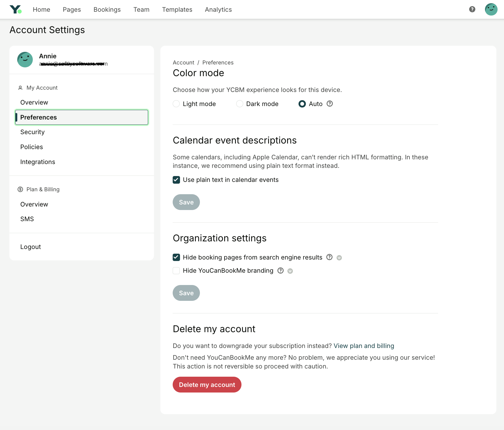Viewport: 504px width, 430px height.
Task: Select the Dark mode radio button
Action: 240,104
